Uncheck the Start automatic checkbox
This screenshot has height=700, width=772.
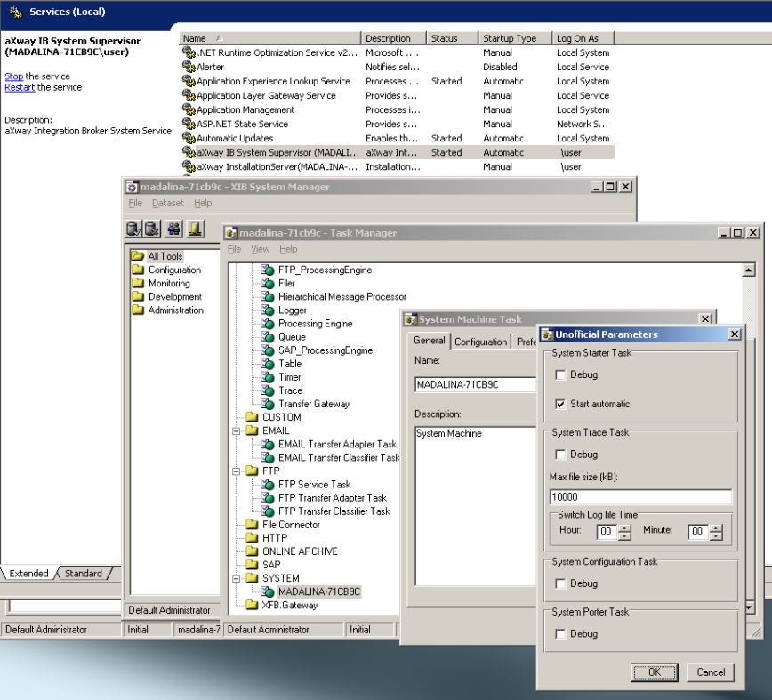[x=560, y=404]
